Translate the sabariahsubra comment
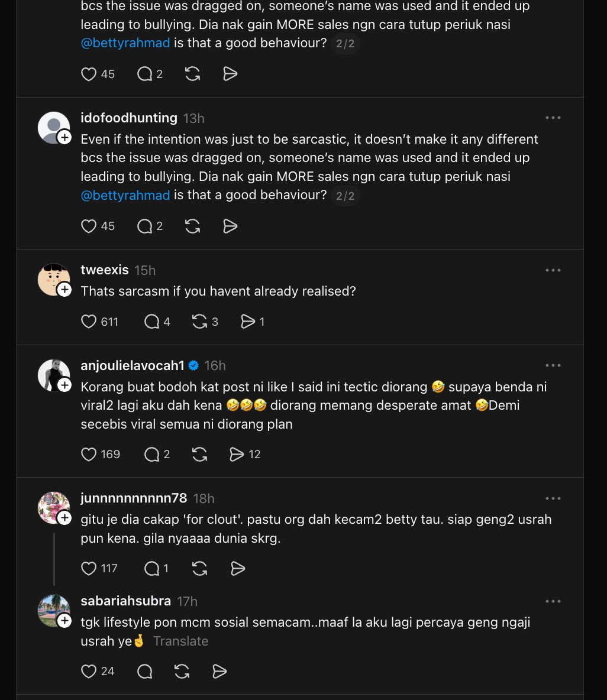This screenshot has width=607, height=700. [180, 641]
